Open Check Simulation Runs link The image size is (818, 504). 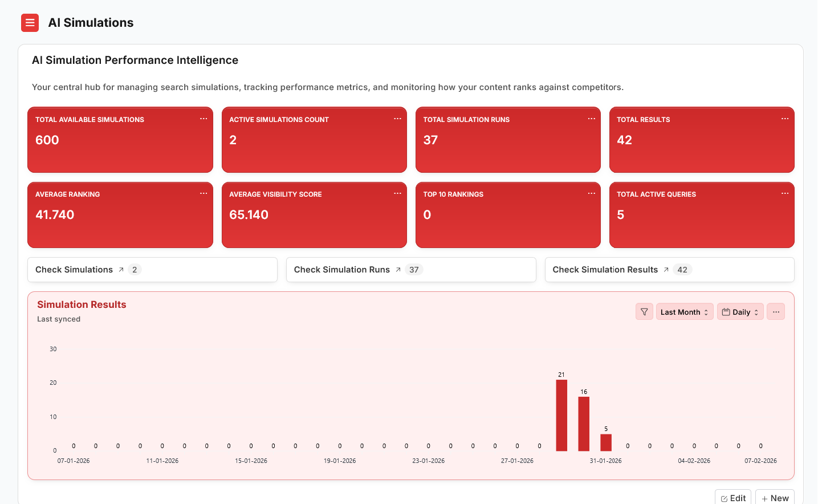pyautogui.click(x=342, y=270)
